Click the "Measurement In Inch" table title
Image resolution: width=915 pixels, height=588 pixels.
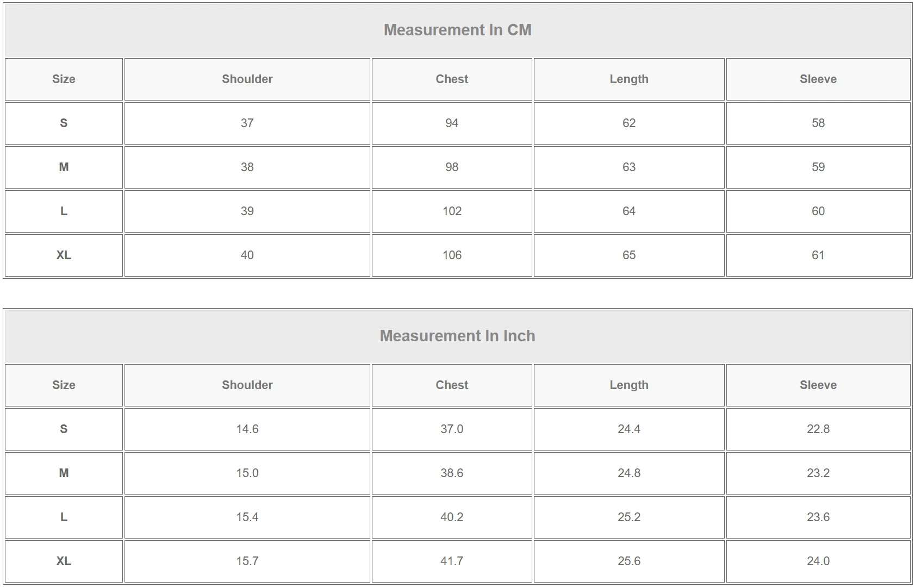pos(457,336)
